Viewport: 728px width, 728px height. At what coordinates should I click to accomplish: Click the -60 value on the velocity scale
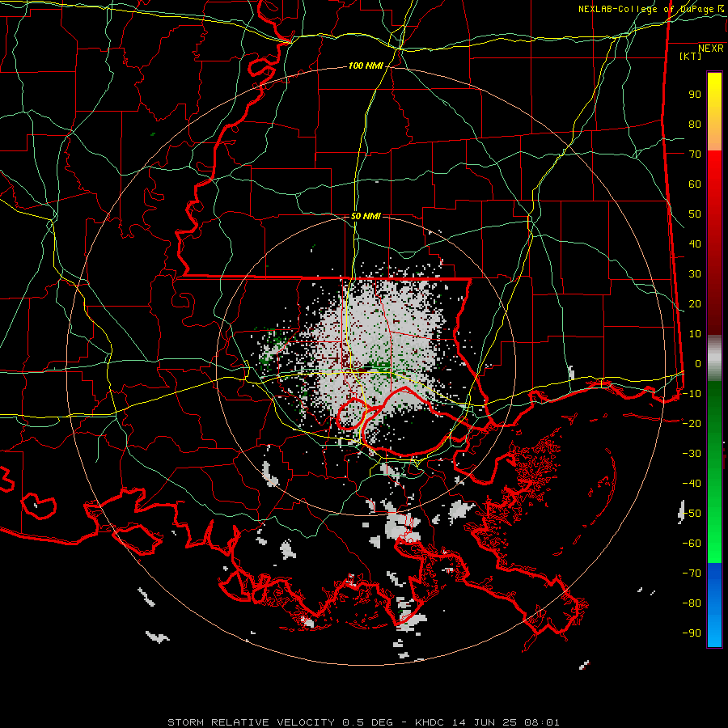(692, 544)
